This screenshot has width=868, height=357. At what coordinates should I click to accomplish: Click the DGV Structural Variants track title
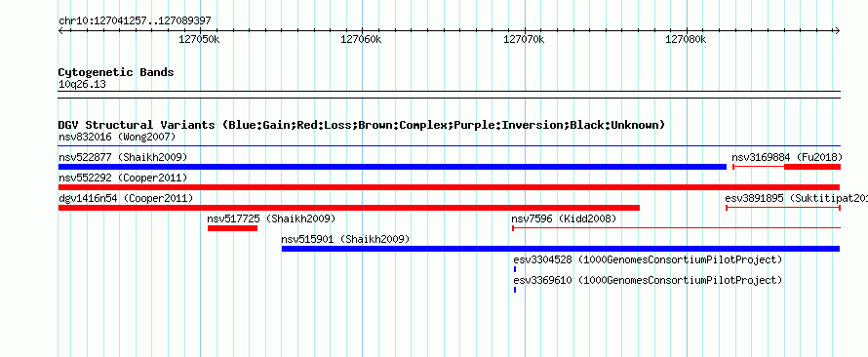click(x=362, y=125)
